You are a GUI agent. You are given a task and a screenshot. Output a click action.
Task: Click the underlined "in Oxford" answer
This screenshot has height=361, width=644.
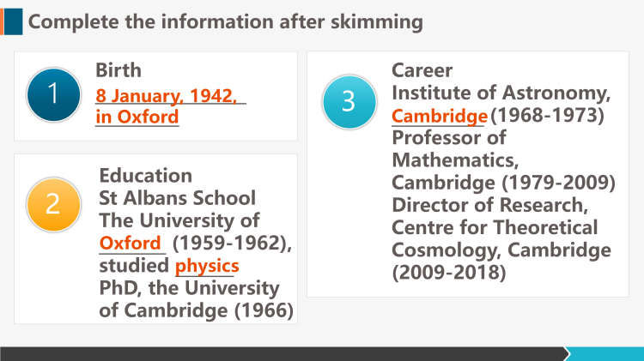137,117
